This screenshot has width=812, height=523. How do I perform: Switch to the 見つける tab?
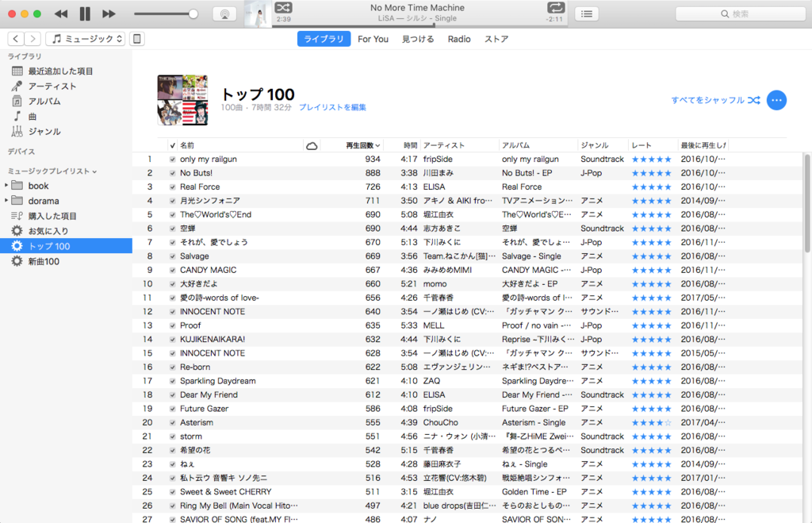tap(418, 39)
